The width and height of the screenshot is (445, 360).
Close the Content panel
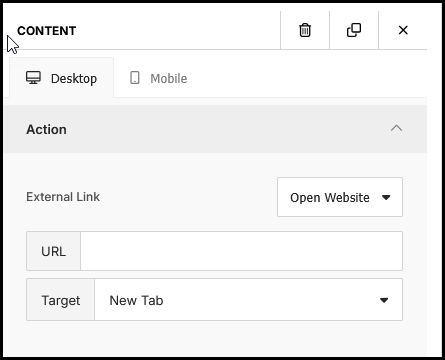tap(403, 30)
